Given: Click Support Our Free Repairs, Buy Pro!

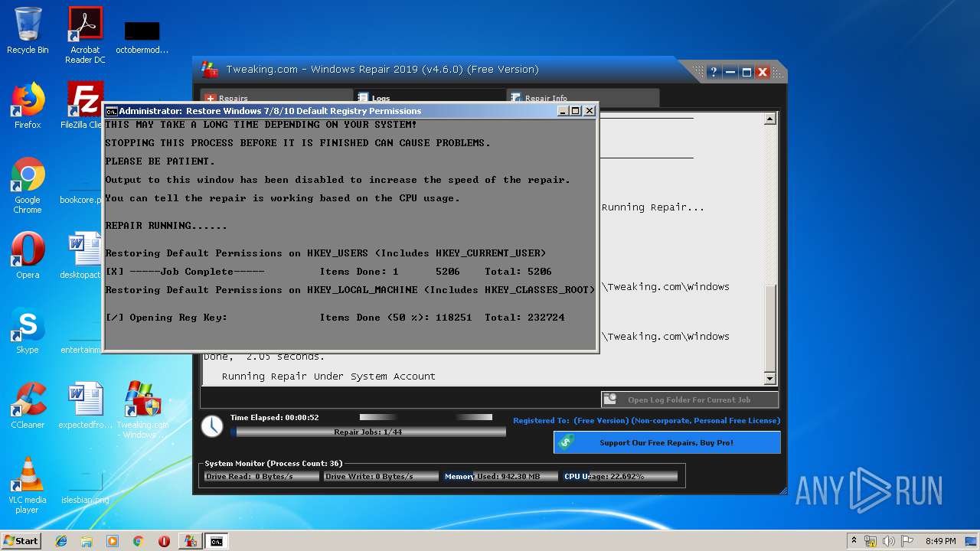Looking at the screenshot, I should click(x=667, y=442).
